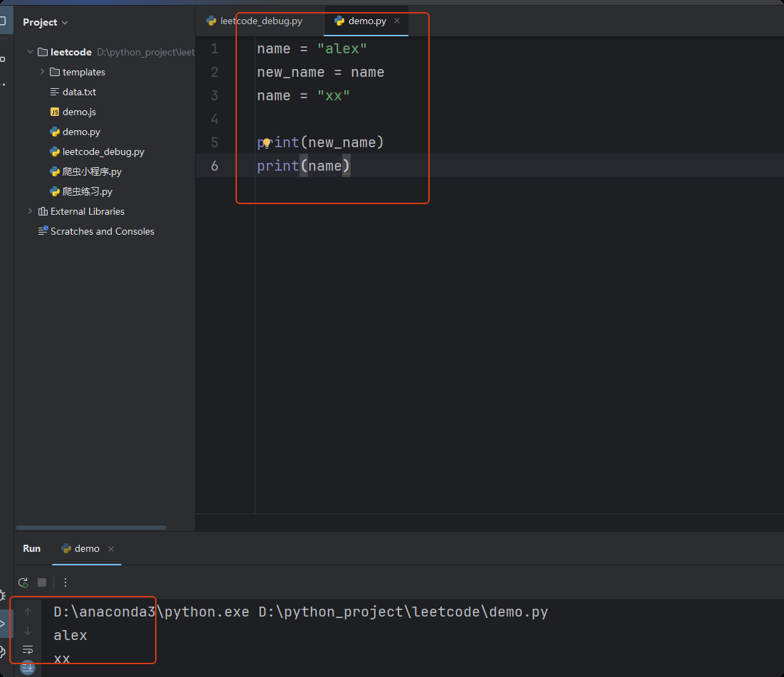
Task: Open the Run toolbar three-dot menu
Action: [x=65, y=582]
